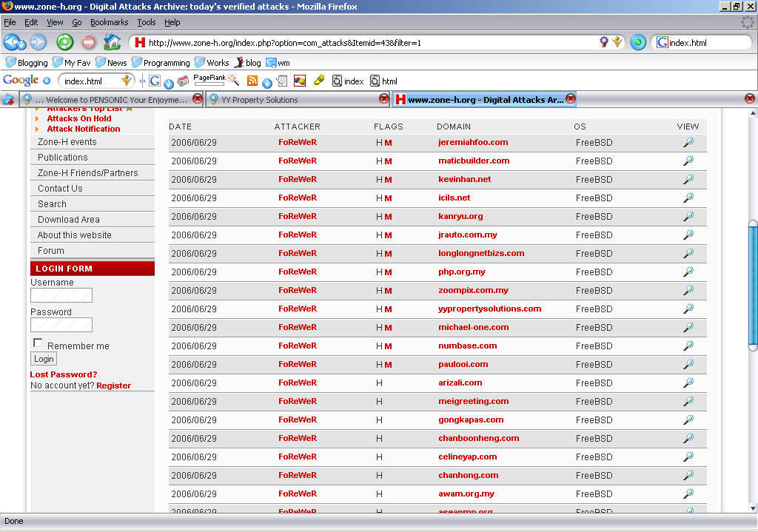
Task: Close the YY Property Solutions tab
Action: (384, 98)
